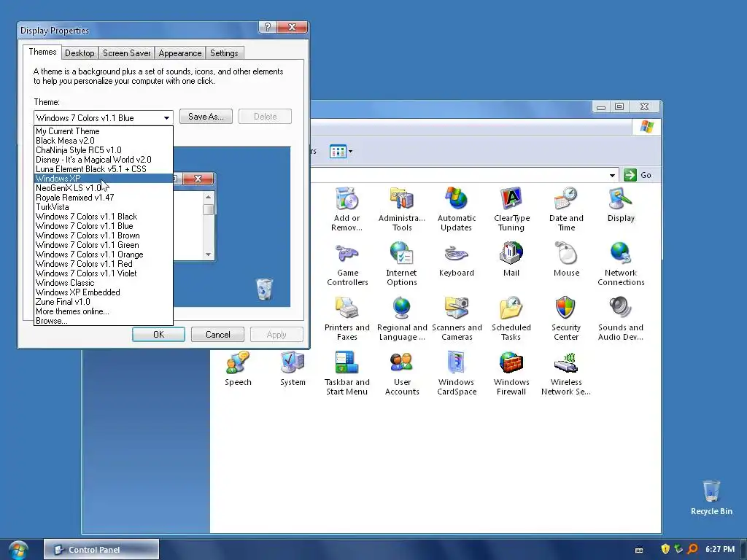This screenshot has width=747, height=560.
Task: Choose Windows 7 Colors v1.1 Black
Action: pyautogui.click(x=104, y=217)
